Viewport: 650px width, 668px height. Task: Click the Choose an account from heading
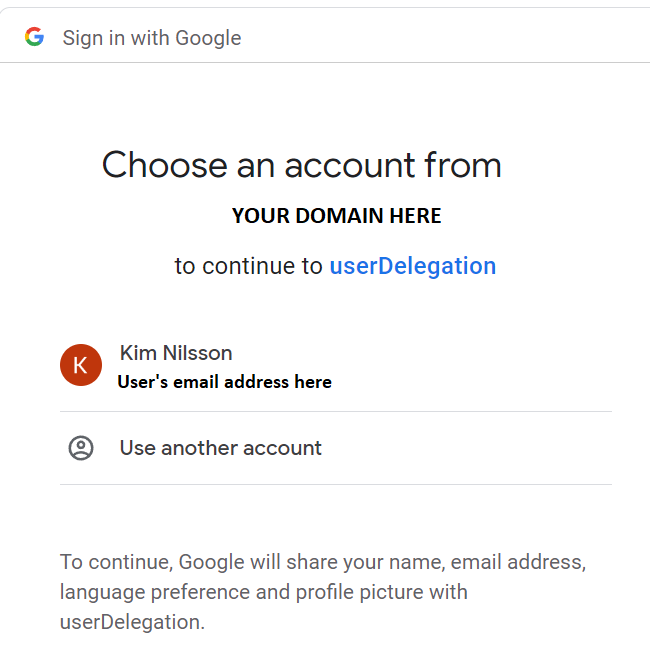point(302,165)
